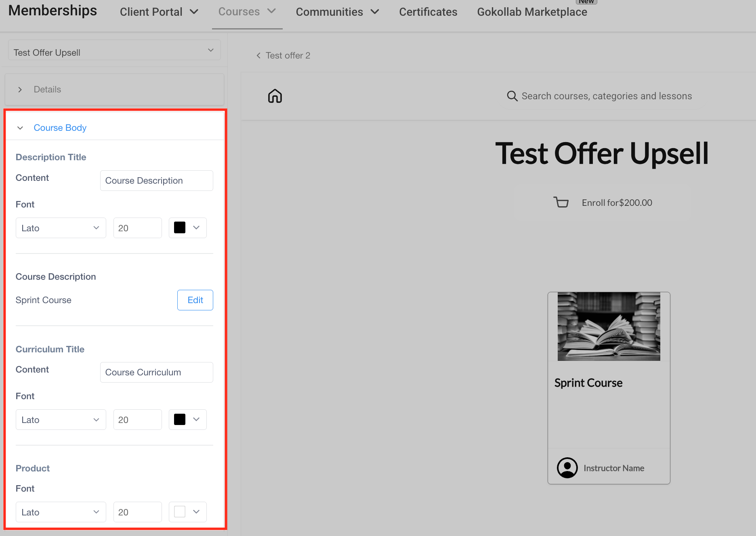
Task: Click Product font size field
Action: click(137, 512)
